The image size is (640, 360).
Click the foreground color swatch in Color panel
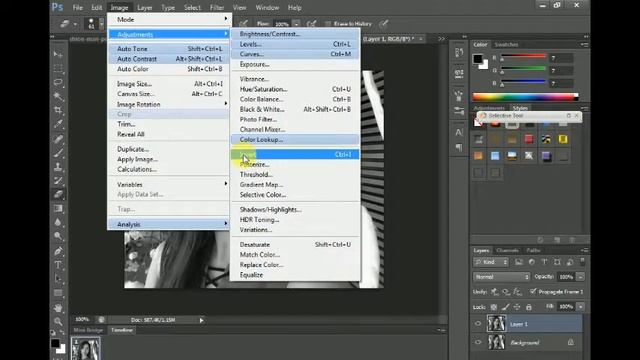(x=478, y=59)
